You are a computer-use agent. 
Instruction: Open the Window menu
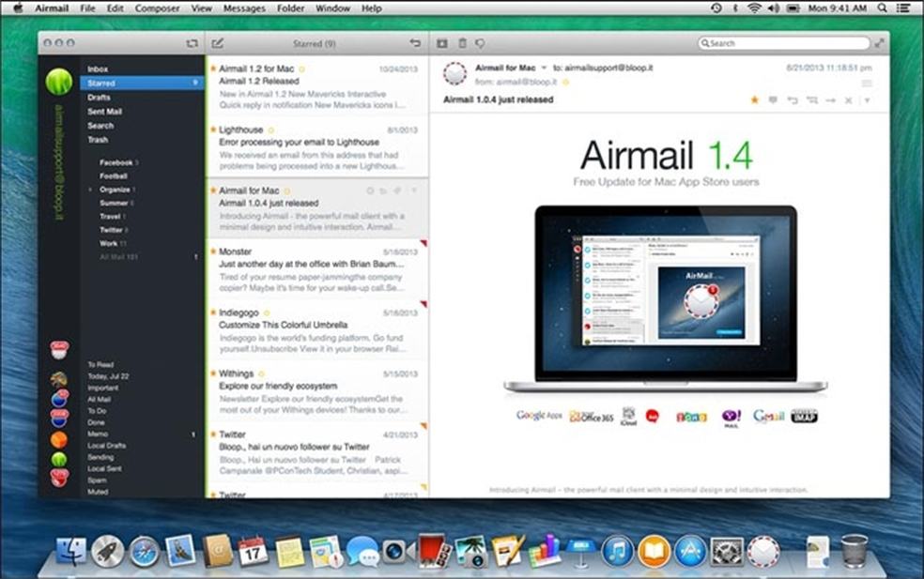tap(333, 8)
